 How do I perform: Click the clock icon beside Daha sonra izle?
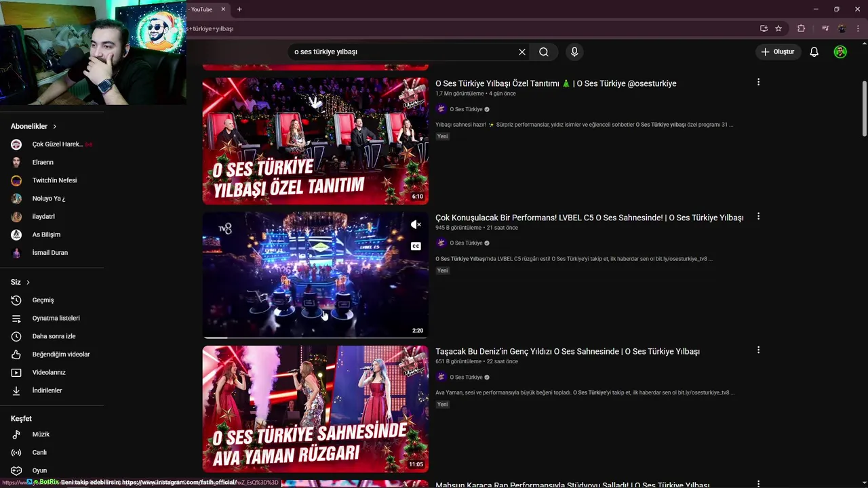pyautogui.click(x=17, y=336)
